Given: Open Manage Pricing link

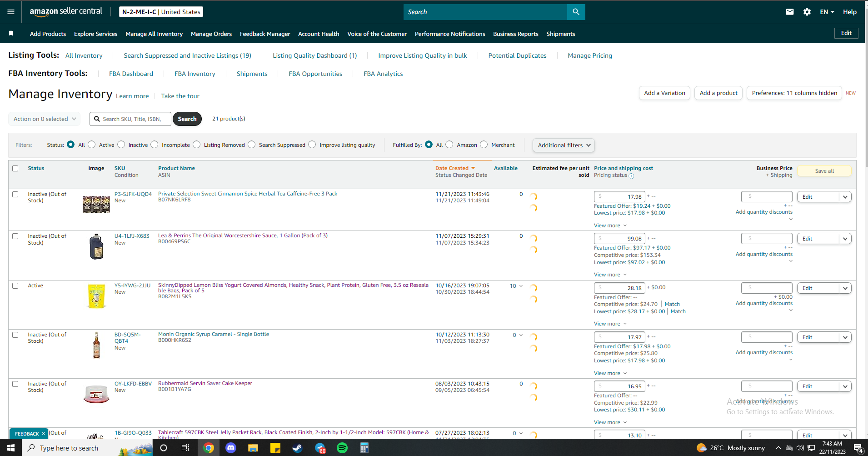Looking at the screenshot, I should coord(590,55).
